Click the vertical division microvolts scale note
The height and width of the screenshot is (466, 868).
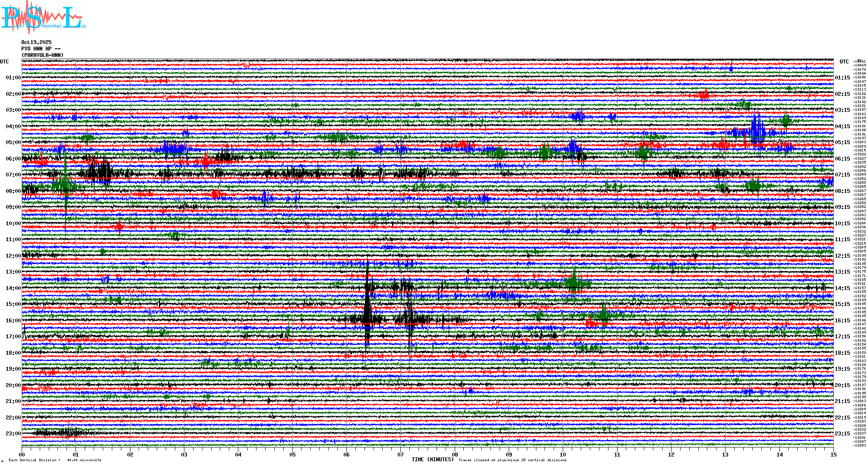(55, 460)
